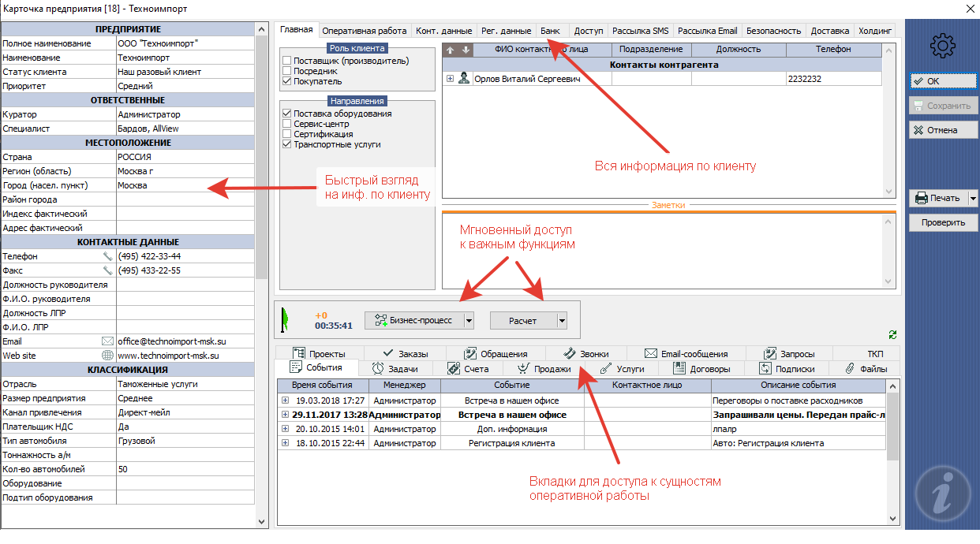
Task: Click globe icon in Web site field
Action: tap(108, 356)
